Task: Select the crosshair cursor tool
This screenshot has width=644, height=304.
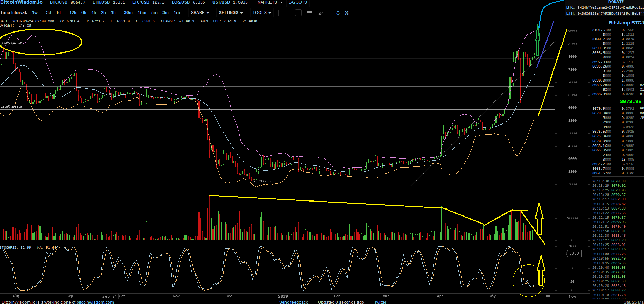Action: (x=287, y=13)
